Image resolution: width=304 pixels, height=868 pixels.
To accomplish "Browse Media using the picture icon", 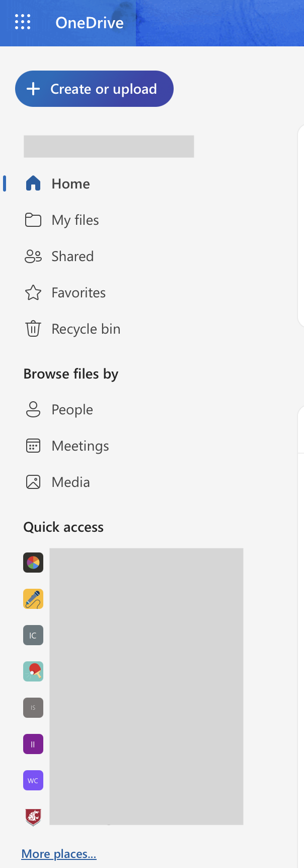I will click(x=33, y=482).
